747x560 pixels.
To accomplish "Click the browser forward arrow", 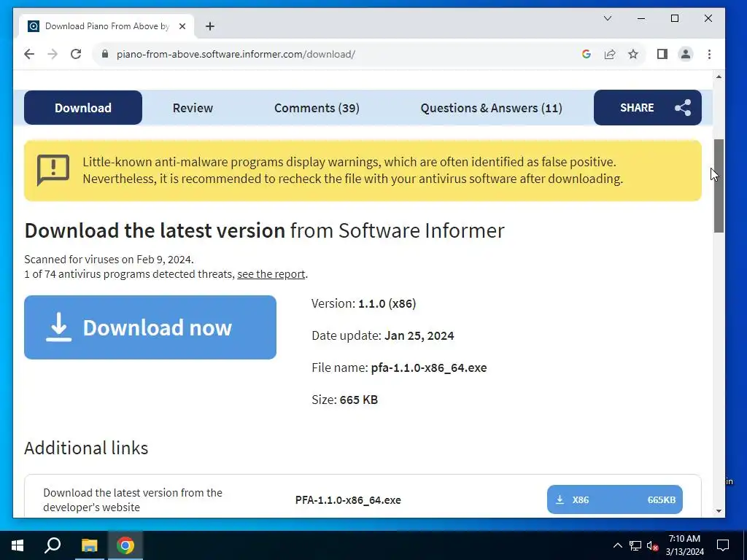I will [x=53, y=54].
